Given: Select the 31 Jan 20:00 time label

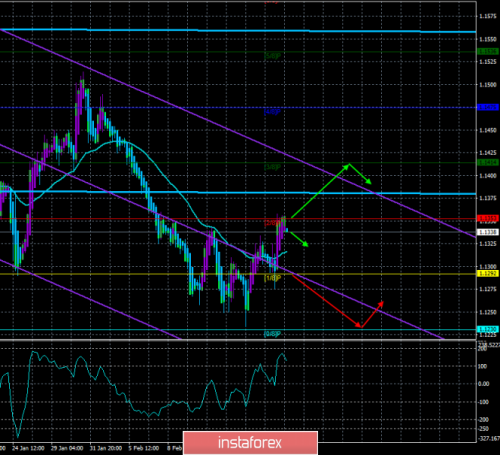Looking at the screenshot, I should (x=106, y=448).
